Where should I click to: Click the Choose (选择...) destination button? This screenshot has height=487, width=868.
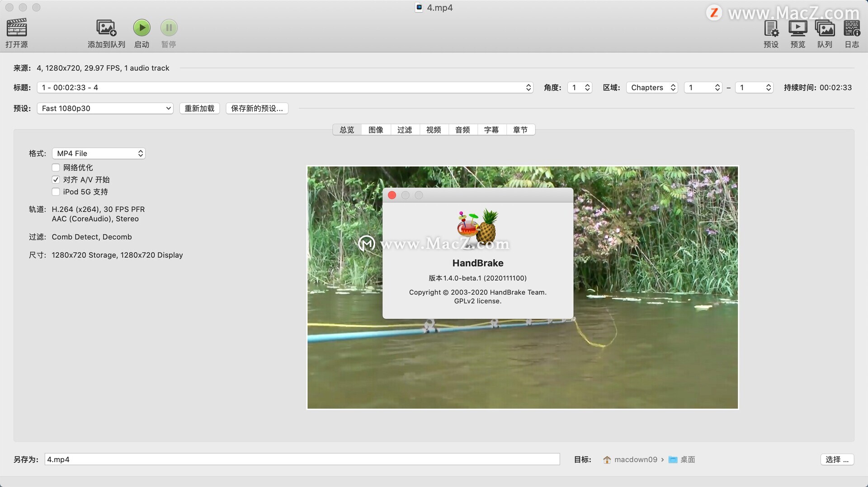pos(837,459)
